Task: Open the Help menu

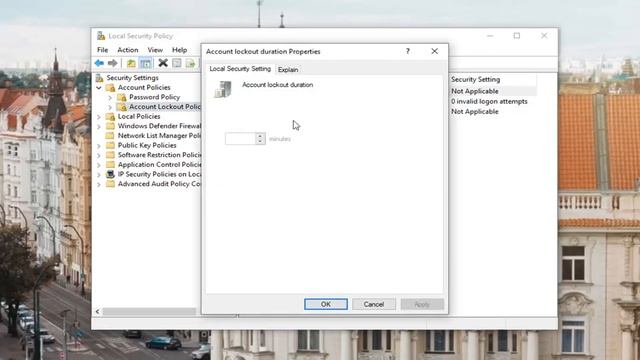Action: [x=180, y=50]
